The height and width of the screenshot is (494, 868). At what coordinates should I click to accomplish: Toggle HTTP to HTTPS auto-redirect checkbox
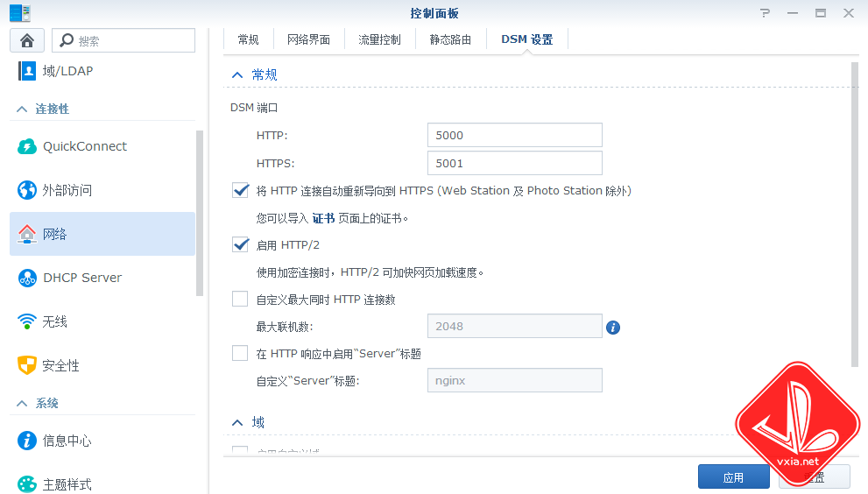click(x=240, y=191)
